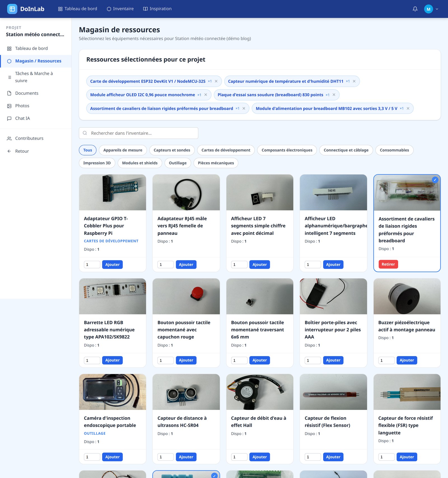
Task: Add Bouton poussoir capuchon rouge
Action: coord(186,360)
